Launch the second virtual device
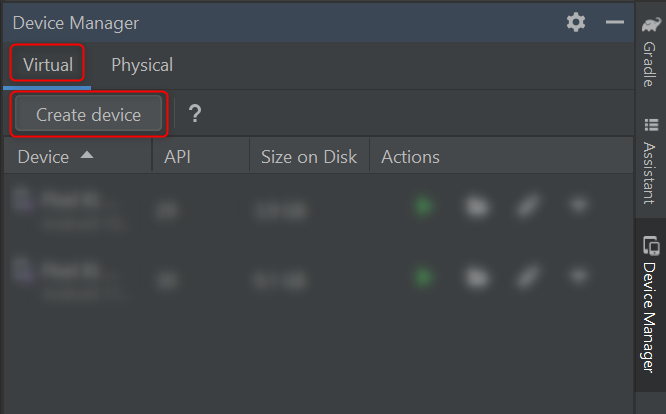The width and height of the screenshot is (666, 414). coord(423,278)
